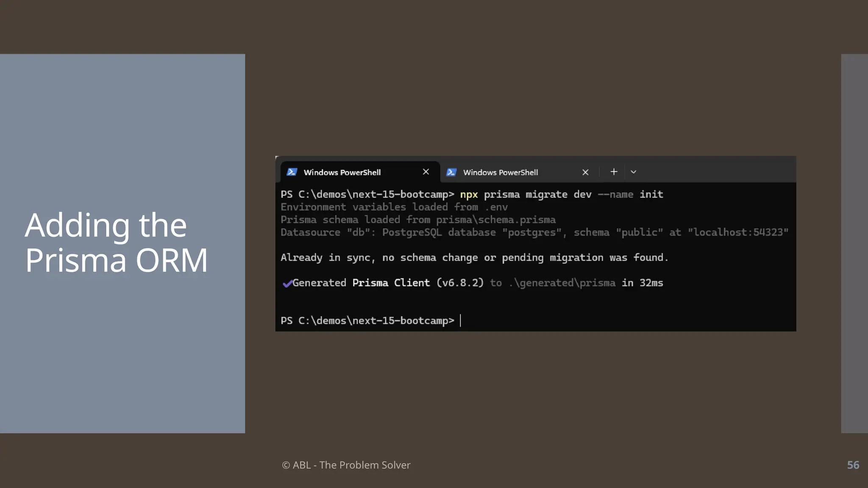This screenshot has height=488, width=868.
Task: Click the 'Adding the Prisma ORM' slide title
Action: click(116, 242)
